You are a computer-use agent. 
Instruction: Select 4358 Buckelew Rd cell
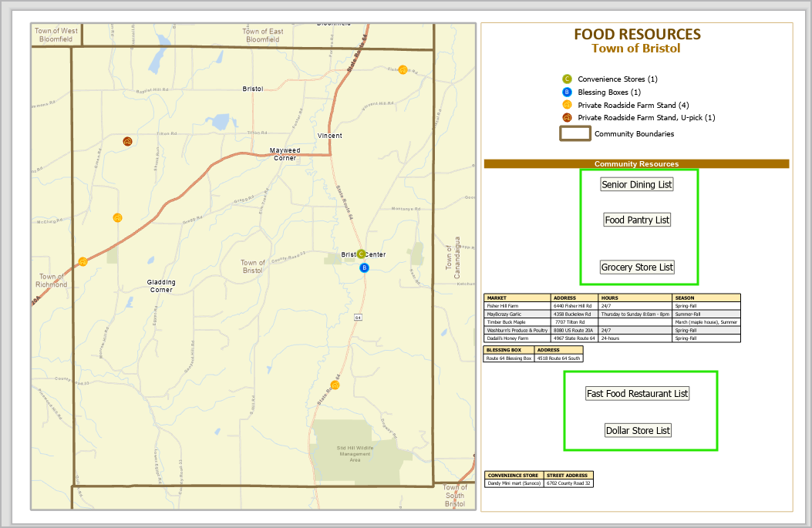point(574,314)
